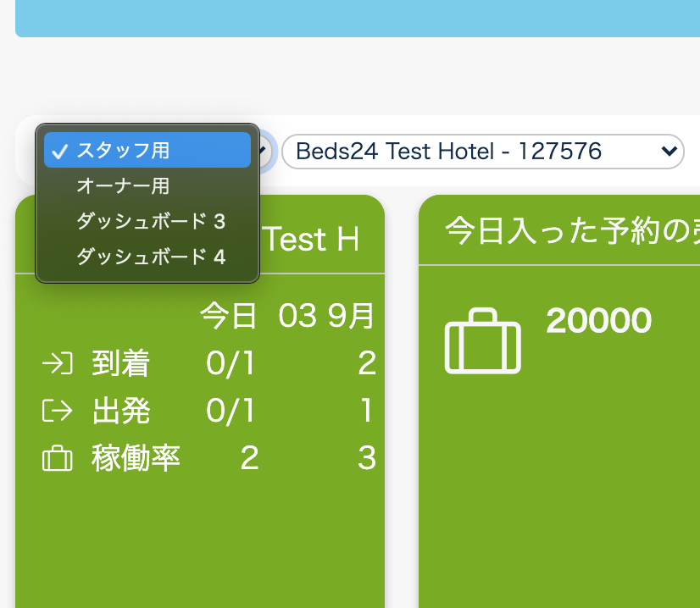Screen dimensions: 700x608
Task: Switch to ダッシュボード 4
Action: coord(150,257)
